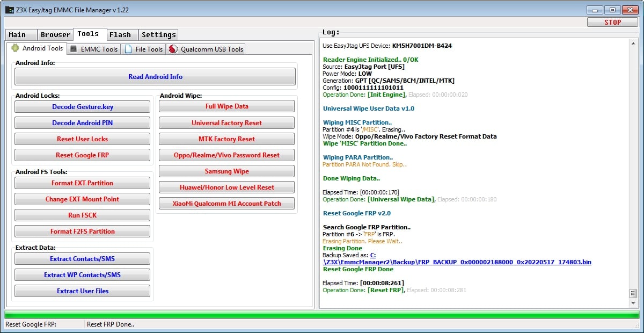Click log text 'Done Wiping Data..'

coord(352,178)
